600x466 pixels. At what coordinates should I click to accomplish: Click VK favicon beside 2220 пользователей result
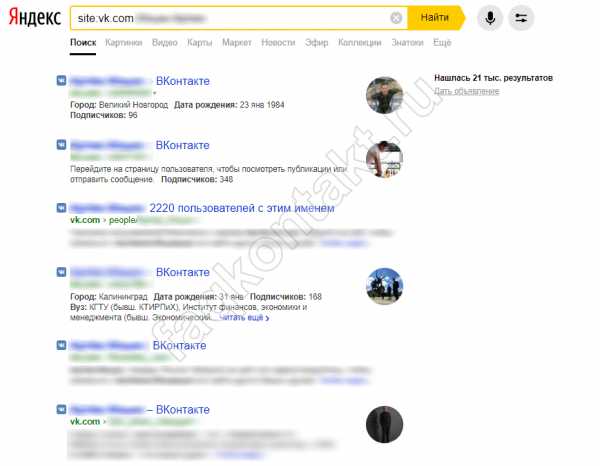point(61,208)
